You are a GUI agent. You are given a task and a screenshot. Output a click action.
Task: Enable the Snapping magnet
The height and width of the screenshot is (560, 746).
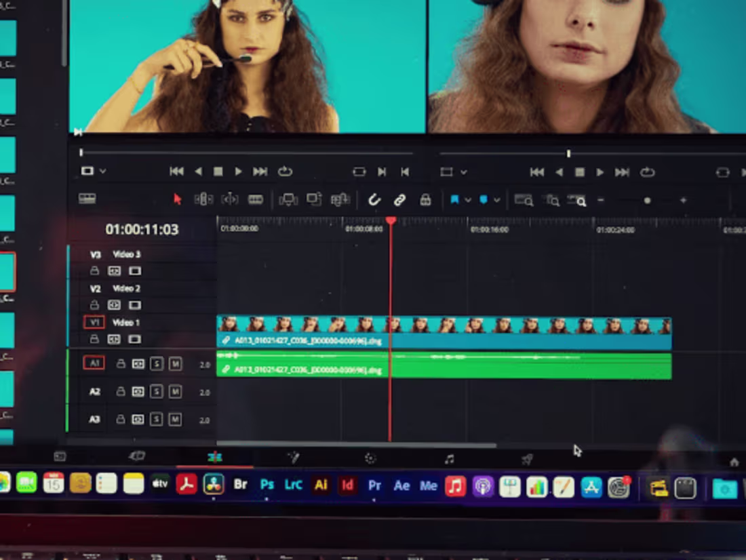click(374, 200)
